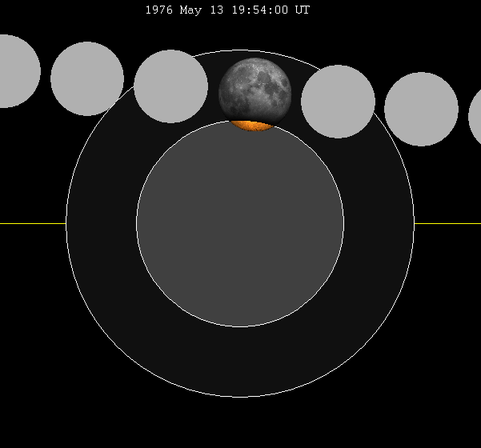Click the dark penumbra ring below the umbra
This screenshot has width=481, height=448.
click(240, 362)
